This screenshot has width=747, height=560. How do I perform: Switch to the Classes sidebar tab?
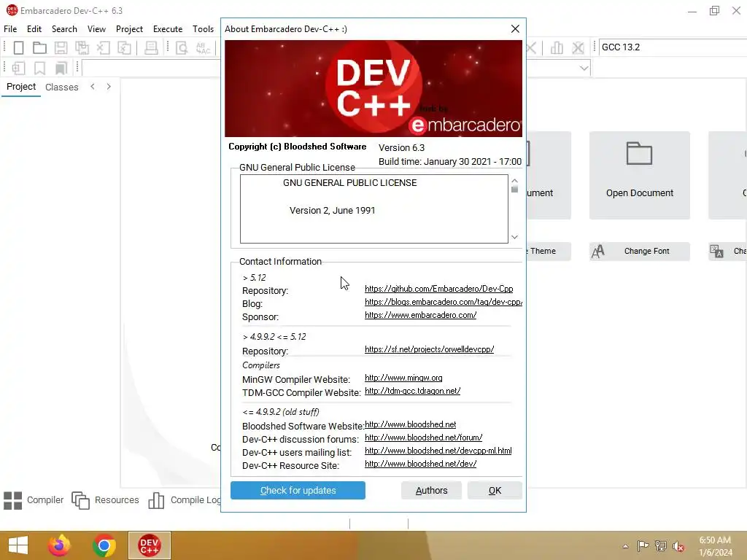pos(61,87)
